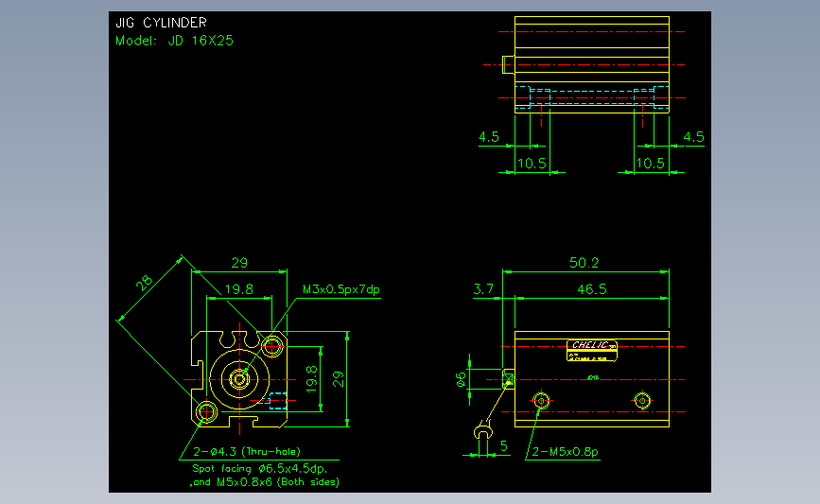Click the 5 dimension near wrench symbol
This screenshot has width=820, height=504.
(x=503, y=446)
